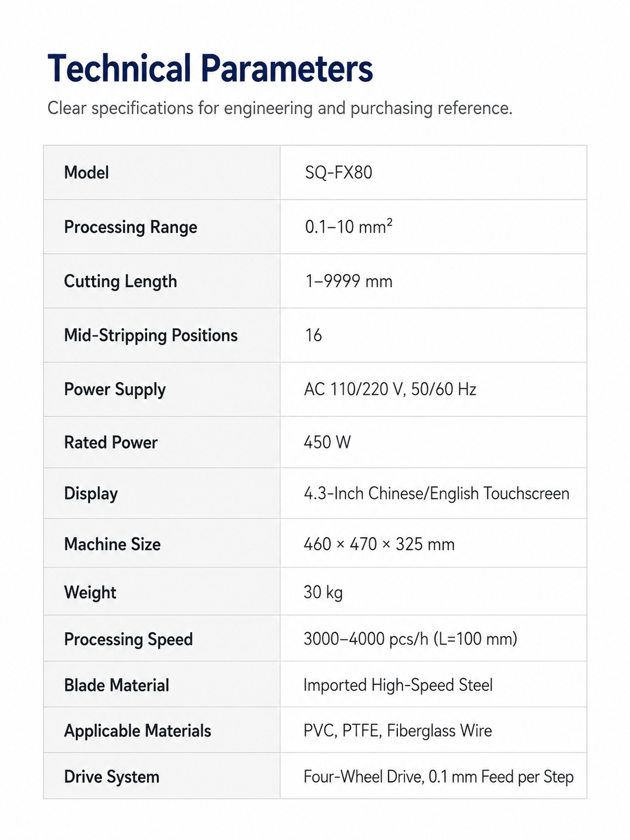The height and width of the screenshot is (840, 630).
Task: Click the Imported High-Speed Steel value
Action: click(398, 685)
